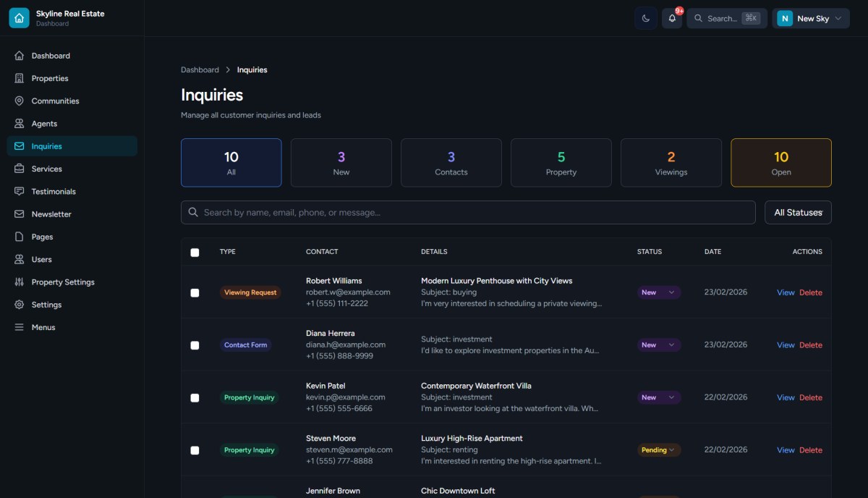Delete Diana Herrera inquiry
The image size is (868, 498).
click(811, 345)
